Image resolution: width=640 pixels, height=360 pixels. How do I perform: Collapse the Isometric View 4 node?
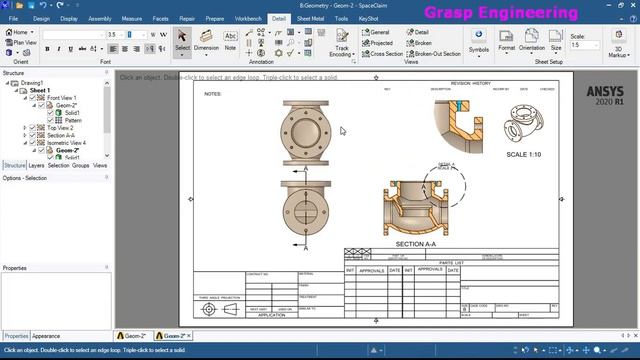pos(25,143)
